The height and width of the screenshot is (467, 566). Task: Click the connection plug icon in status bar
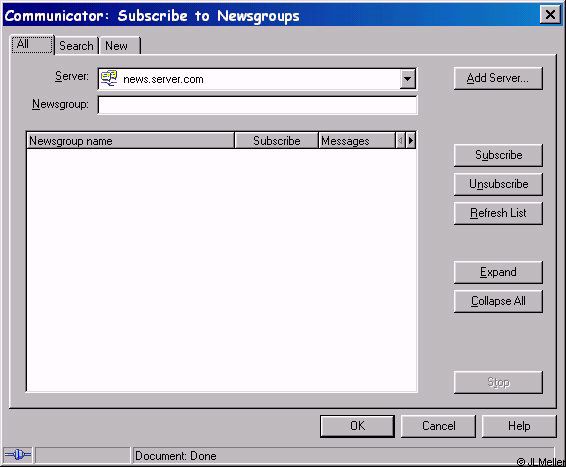(17, 455)
